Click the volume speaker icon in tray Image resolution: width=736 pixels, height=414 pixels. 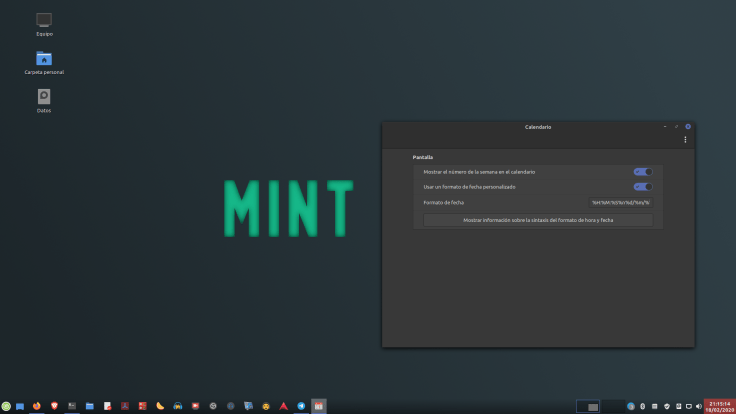(x=699, y=406)
